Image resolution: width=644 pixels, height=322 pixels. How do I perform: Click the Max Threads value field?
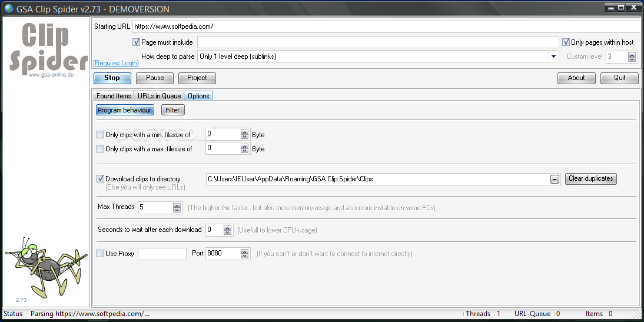pos(155,207)
